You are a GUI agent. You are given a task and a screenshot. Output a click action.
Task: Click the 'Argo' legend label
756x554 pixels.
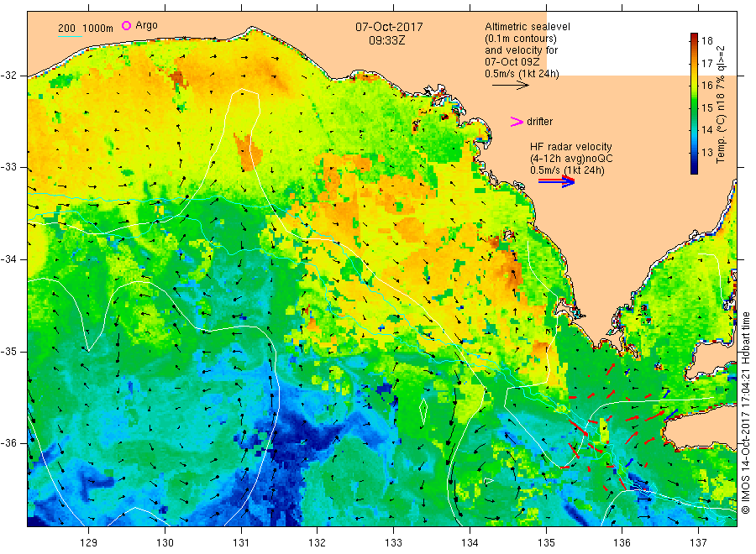point(146,25)
